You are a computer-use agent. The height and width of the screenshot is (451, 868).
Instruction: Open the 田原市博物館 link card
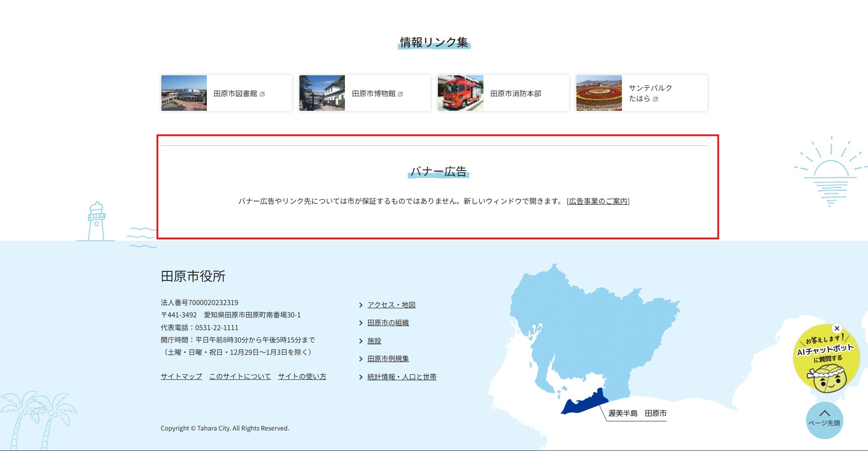(365, 93)
